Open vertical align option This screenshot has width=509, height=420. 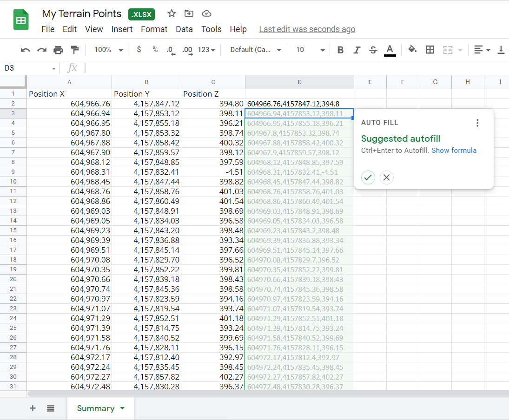[x=501, y=50]
